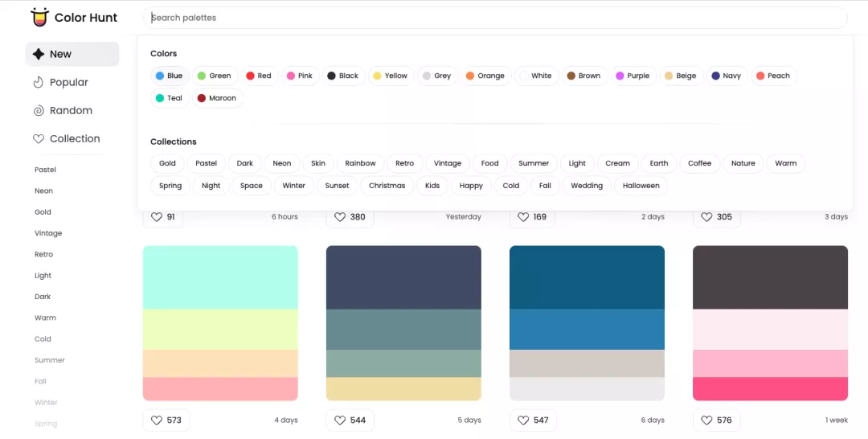
Task: Choose the Peach color tag
Action: (773, 76)
